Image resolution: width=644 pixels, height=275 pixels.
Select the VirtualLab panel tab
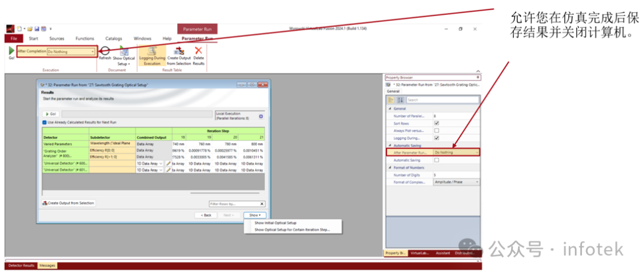pyautogui.click(x=419, y=254)
